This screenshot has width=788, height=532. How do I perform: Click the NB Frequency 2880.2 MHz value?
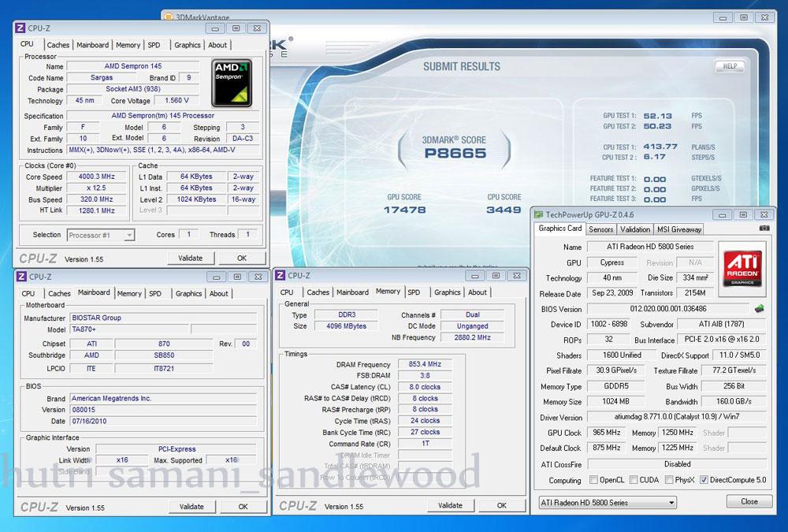472,337
